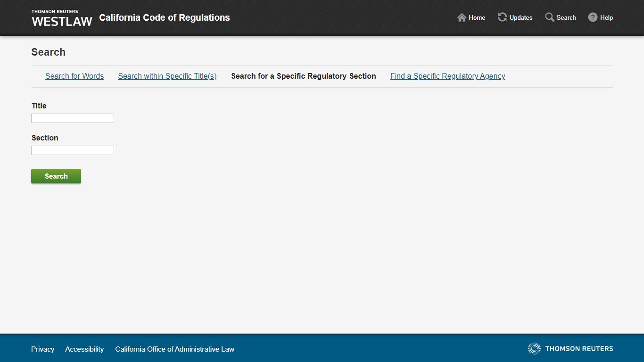644x362 pixels.
Task: Switch to Search within Specific Title(s) tab
Action: pos(167,76)
